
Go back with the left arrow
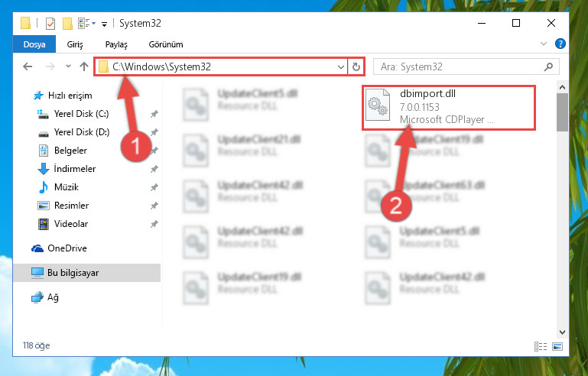pyautogui.click(x=28, y=66)
